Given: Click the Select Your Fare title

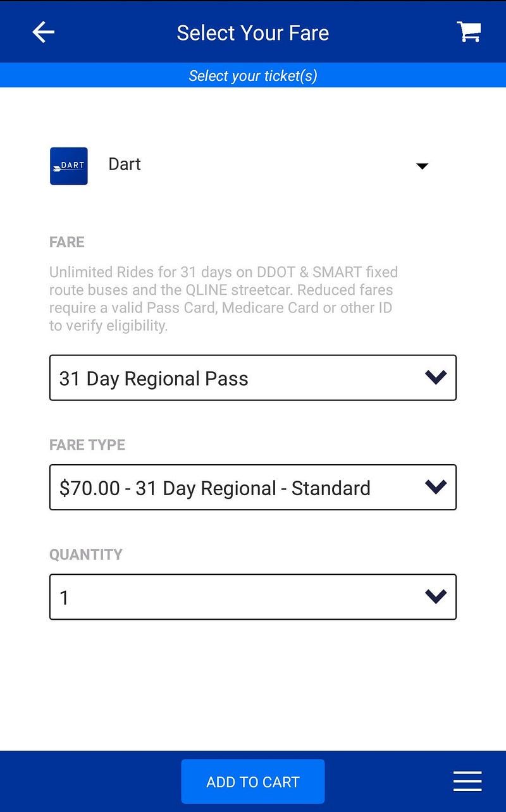Looking at the screenshot, I should click(252, 33).
